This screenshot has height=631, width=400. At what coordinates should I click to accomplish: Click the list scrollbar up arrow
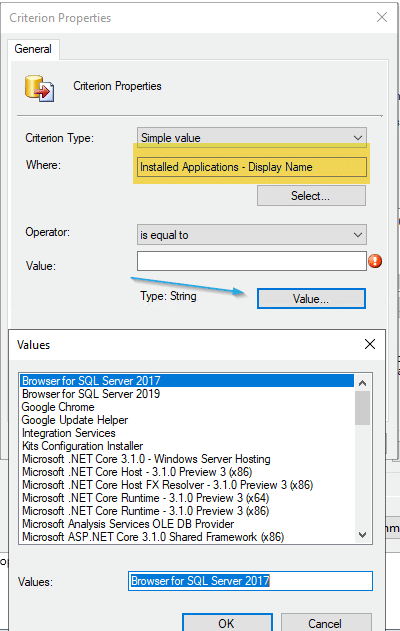(x=362, y=383)
